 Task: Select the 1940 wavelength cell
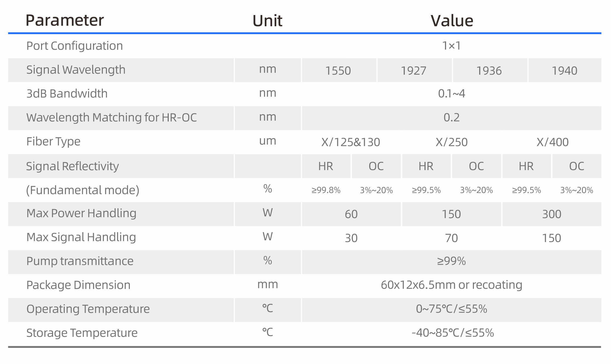(x=565, y=71)
